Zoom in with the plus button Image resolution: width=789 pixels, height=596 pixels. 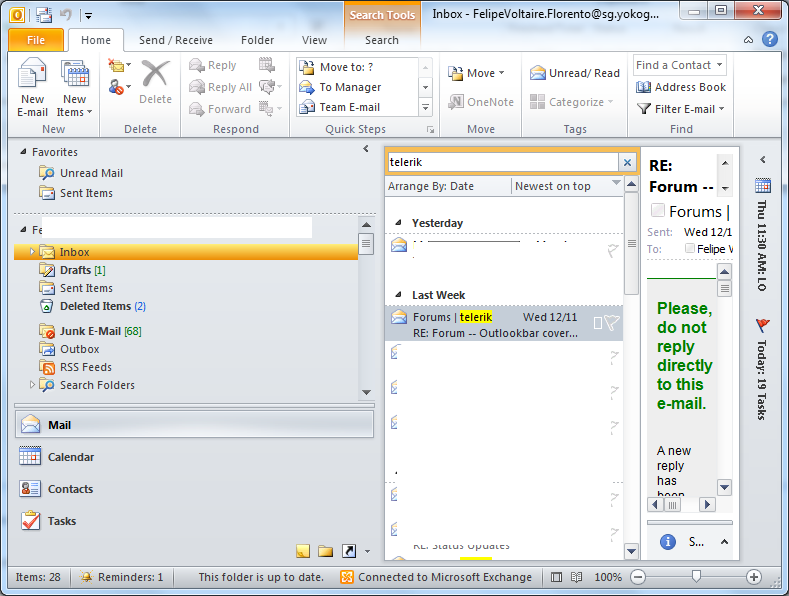753,577
